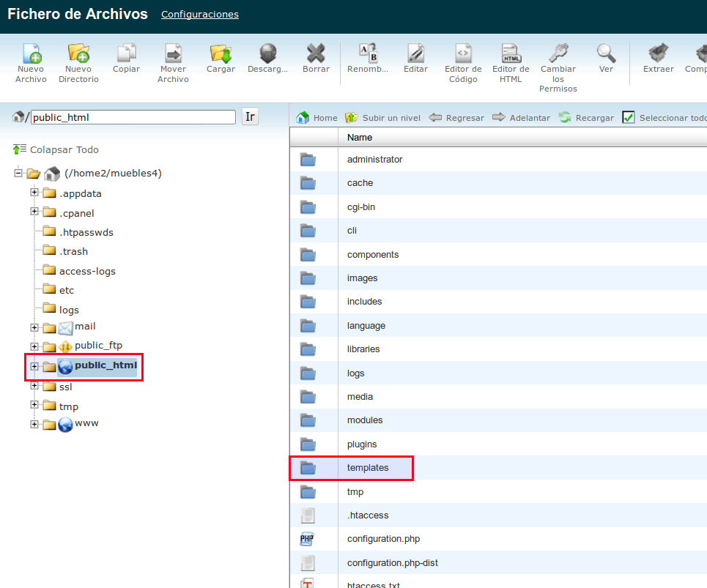Click the Regresar back button
The height and width of the screenshot is (588, 707).
[456, 118]
